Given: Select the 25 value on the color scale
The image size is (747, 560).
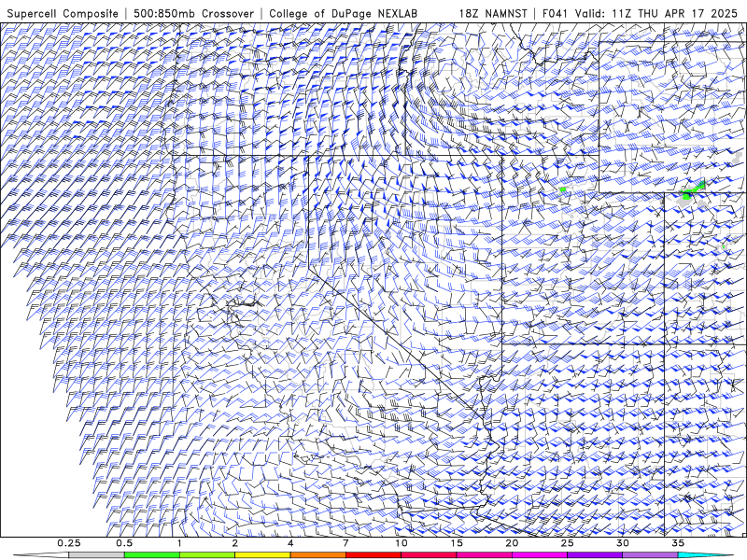Looking at the screenshot, I should pyautogui.click(x=567, y=543).
